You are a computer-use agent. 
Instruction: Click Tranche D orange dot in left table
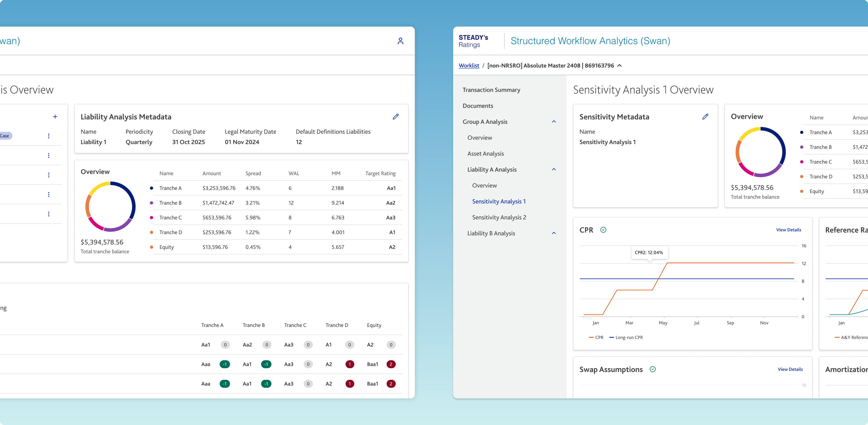pos(151,232)
